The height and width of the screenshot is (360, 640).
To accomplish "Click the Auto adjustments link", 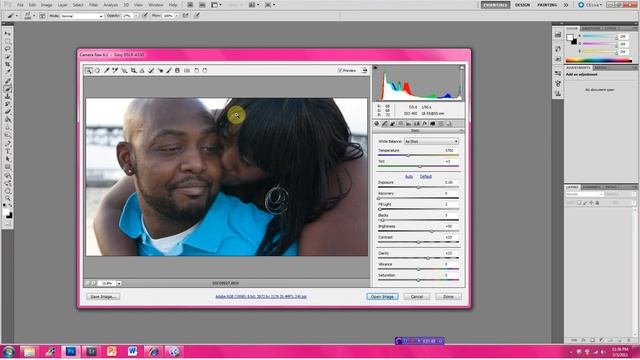I will click(x=409, y=176).
